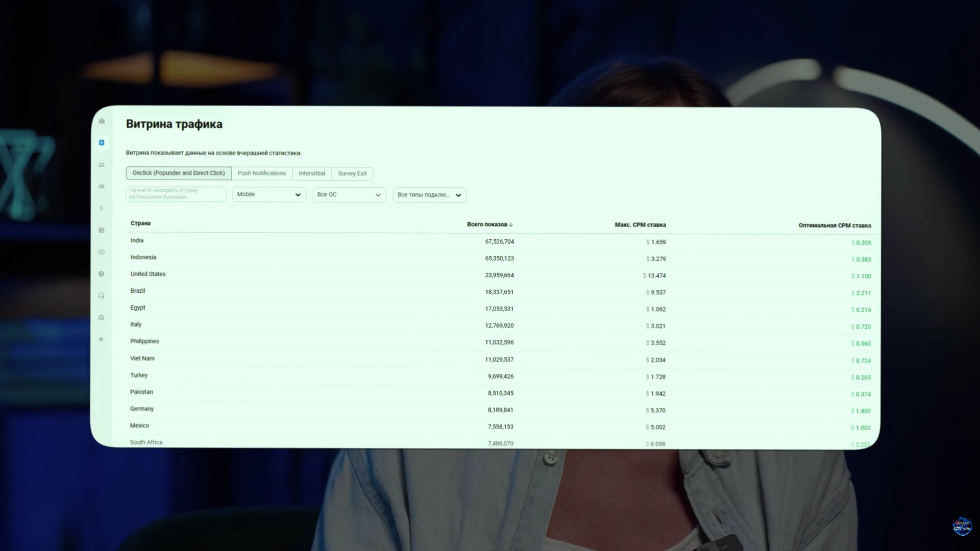Select the blue highlighted showcase sidebar icon
Screen dimensions: 980x551
[102, 143]
